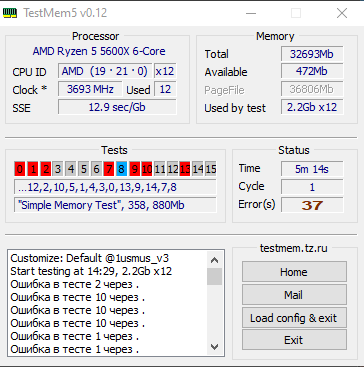This screenshot has height=367, width=364.
Task: Click the Cycle value 1
Action: [312, 187]
